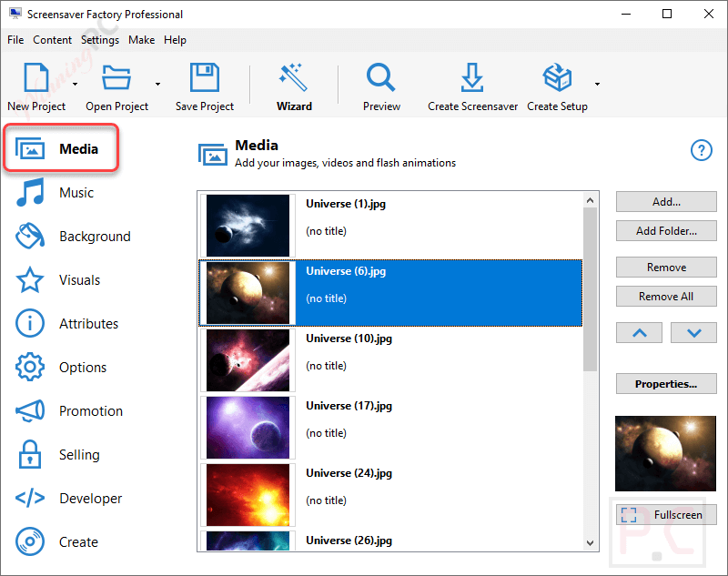Open the Developer code section
The height and width of the screenshot is (576, 728).
pyautogui.click(x=69, y=498)
